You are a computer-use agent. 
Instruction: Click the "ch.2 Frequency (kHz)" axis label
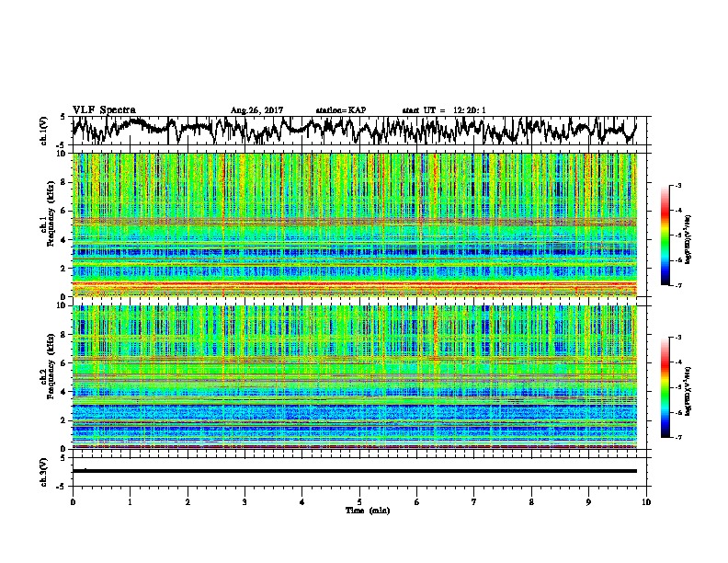point(47,366)
